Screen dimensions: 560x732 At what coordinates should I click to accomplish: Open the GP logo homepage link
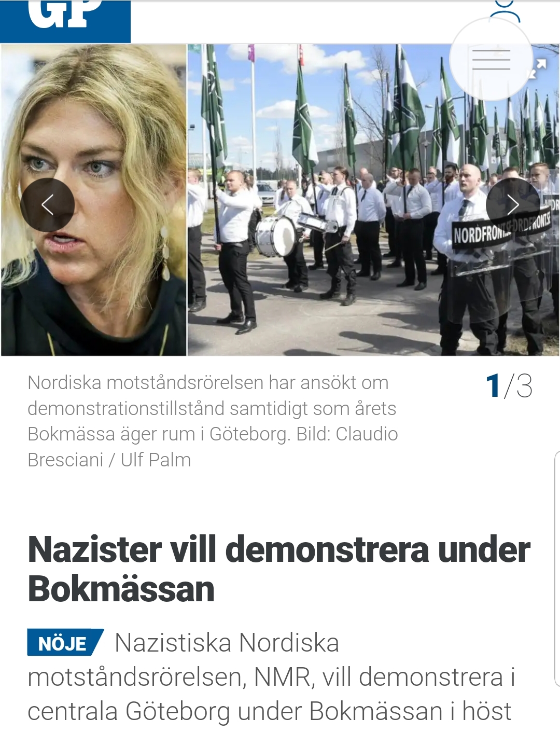coord(65,21)
